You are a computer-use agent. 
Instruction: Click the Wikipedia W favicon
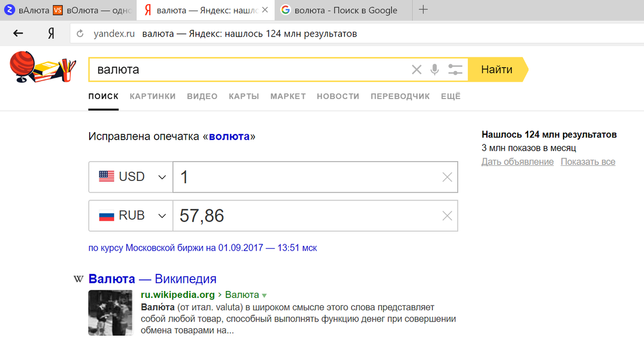[78, 279]
